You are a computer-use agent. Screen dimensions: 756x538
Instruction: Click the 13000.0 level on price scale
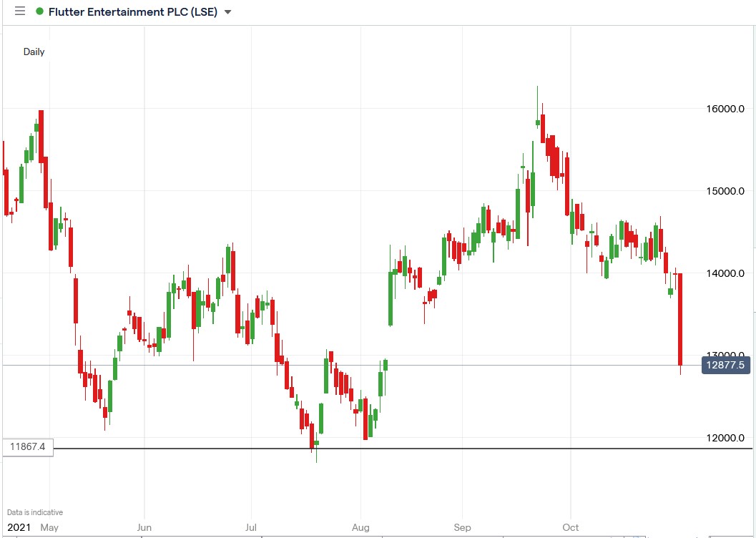click(724, 354)
